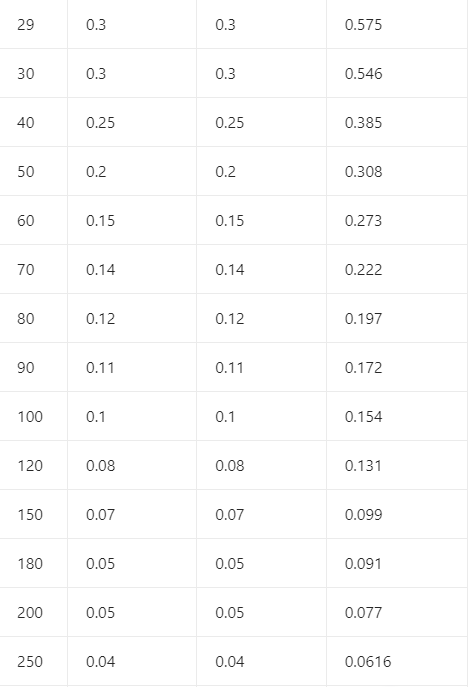Screen dimensions: 468x687
Task: Click the row label 180
Action: [x=34, y=563]
